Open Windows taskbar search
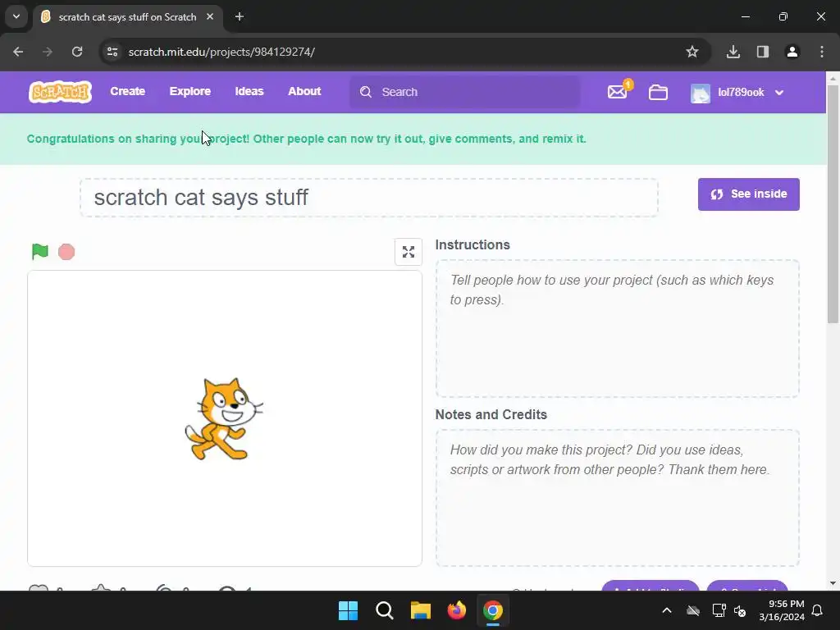This screenshot has width=840, height=630. tap(385, 610)
